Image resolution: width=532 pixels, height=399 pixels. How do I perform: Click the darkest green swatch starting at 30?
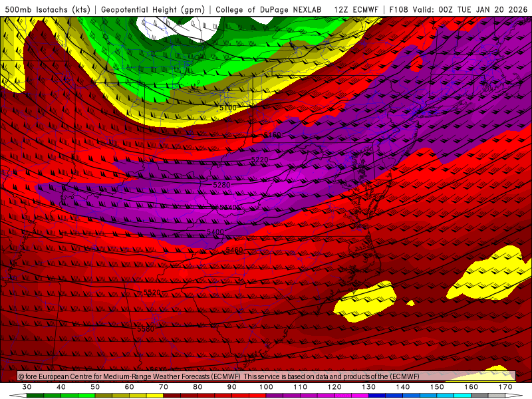pyautogui.click(x=35, y=395)
